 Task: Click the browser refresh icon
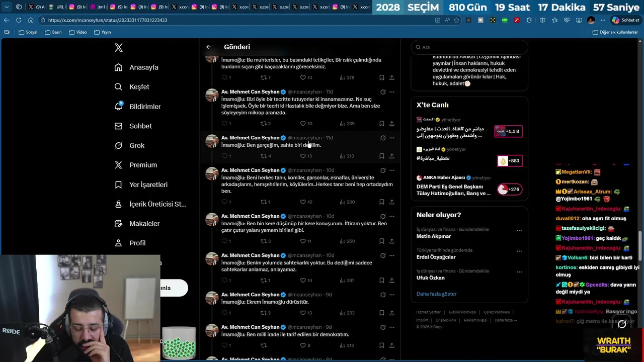tap(19, 20)
